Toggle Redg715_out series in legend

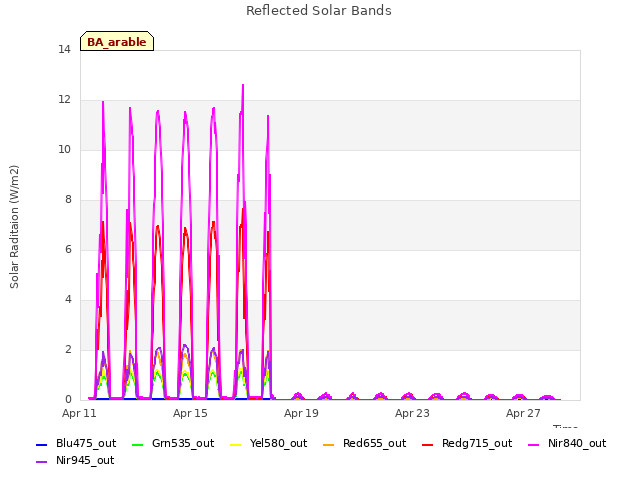[467, 444]
